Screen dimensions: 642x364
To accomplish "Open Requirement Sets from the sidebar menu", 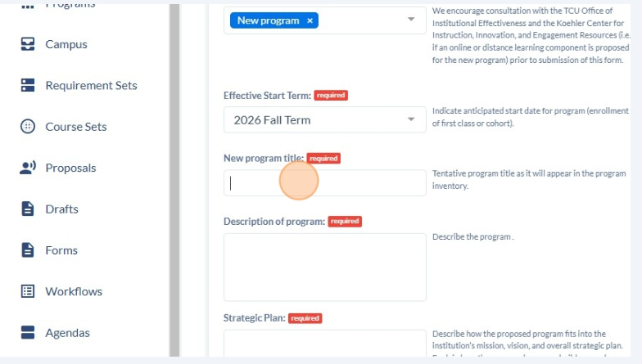I will click(92, 85).
